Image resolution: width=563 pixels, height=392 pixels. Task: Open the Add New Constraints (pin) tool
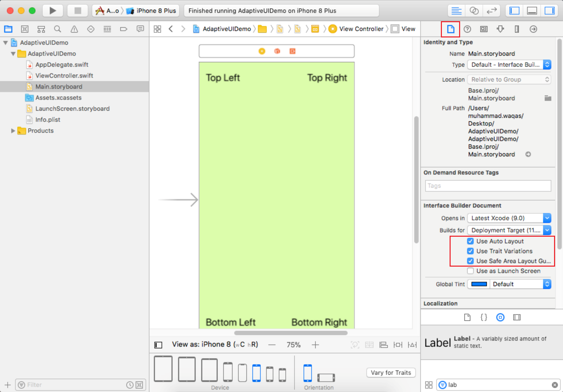pos(398,345)
